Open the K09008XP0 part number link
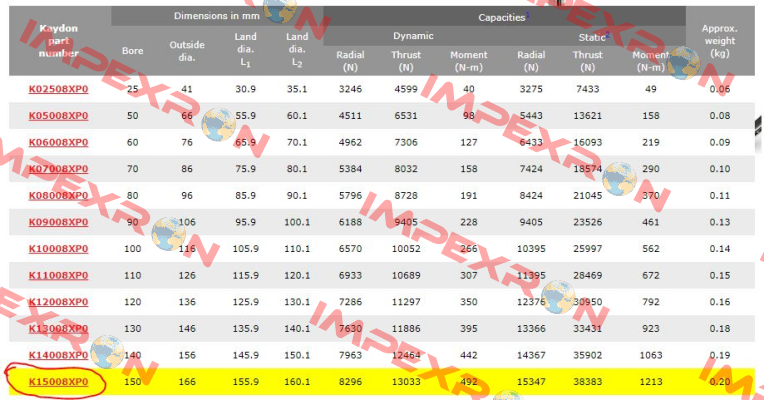This screenshot has width=764, height=400. 58,222
